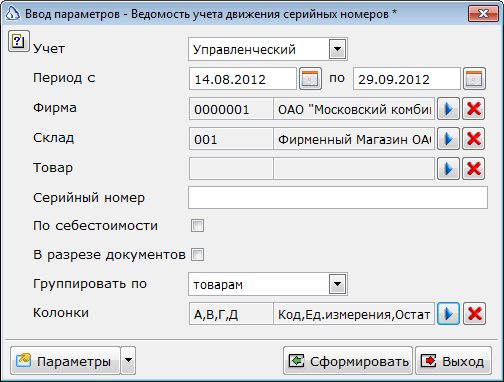
Task: Click the Фирма code field 0000001
Action: click(231, 109)
